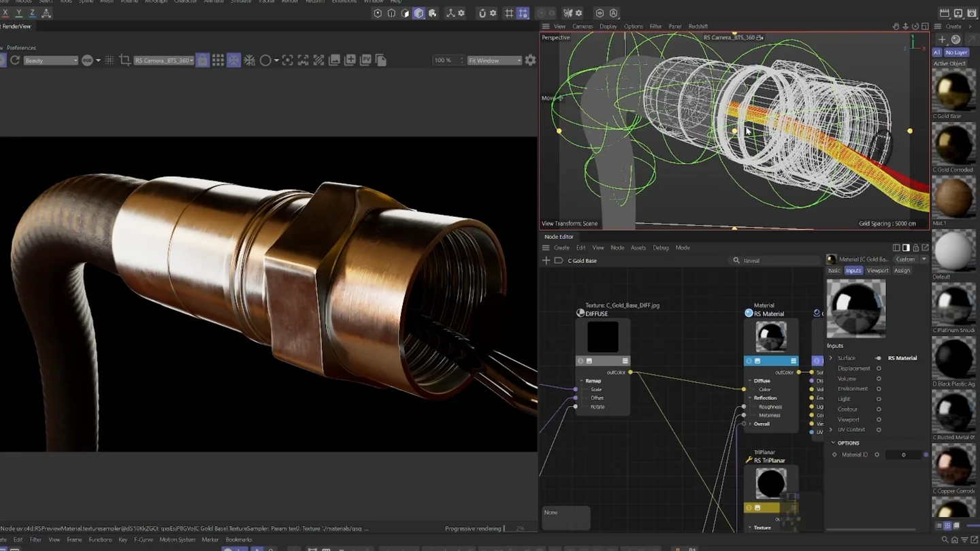Click the grid bucket icon in RenderView
The image size is (980, 551).
218,61
